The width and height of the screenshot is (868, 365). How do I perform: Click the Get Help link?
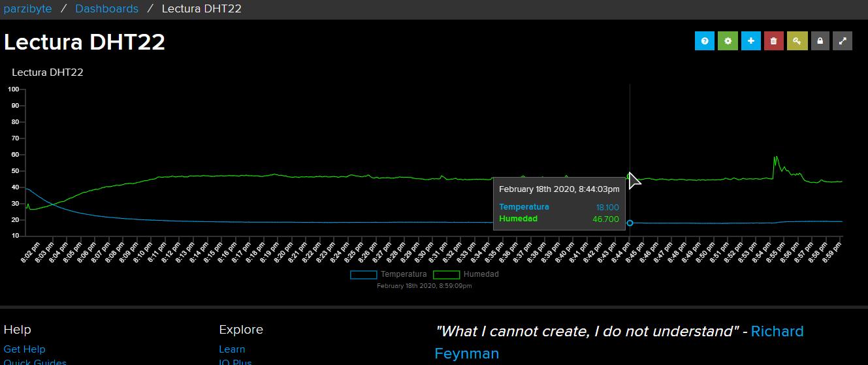[24, 349]
